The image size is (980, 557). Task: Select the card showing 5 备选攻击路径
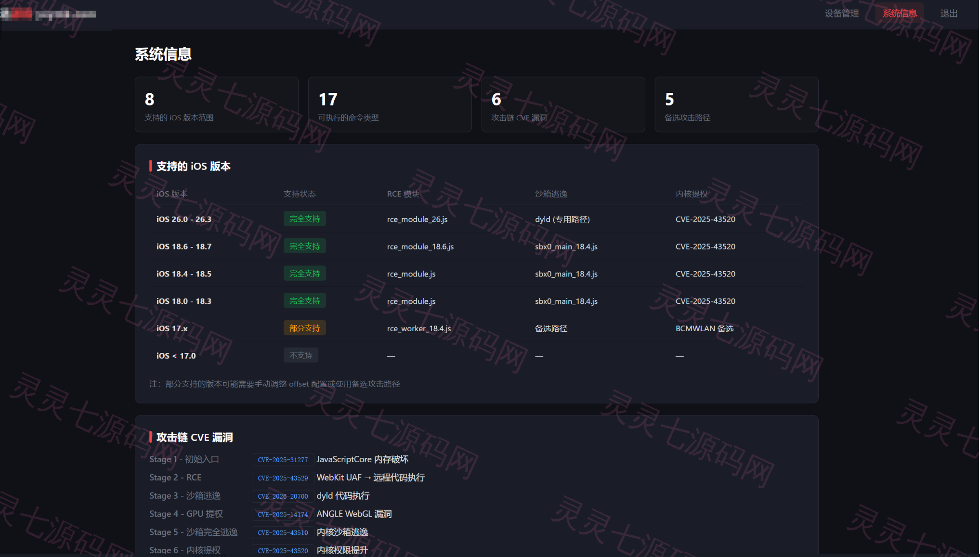tap(737, 104)
